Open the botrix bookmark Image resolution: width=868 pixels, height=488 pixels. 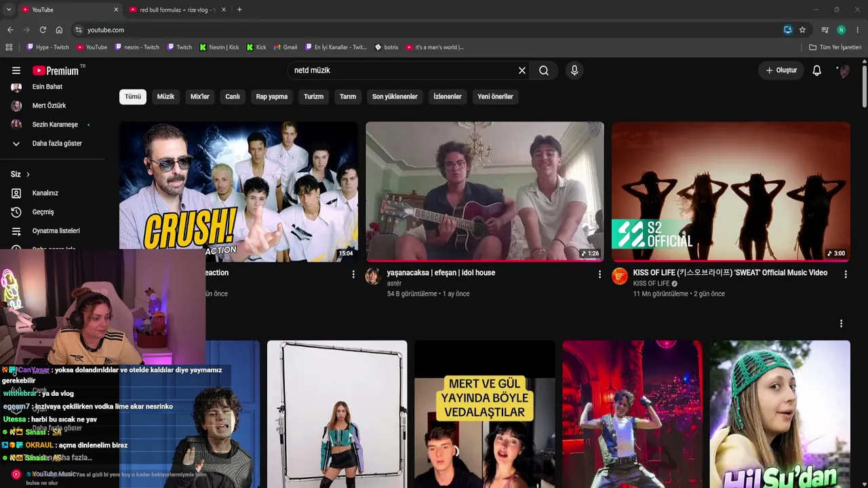pos(387,47)
